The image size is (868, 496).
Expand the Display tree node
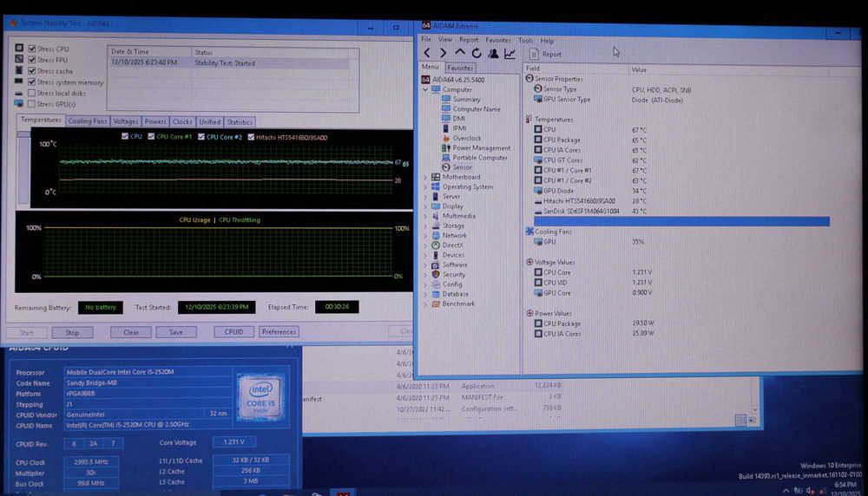point(425,206)
